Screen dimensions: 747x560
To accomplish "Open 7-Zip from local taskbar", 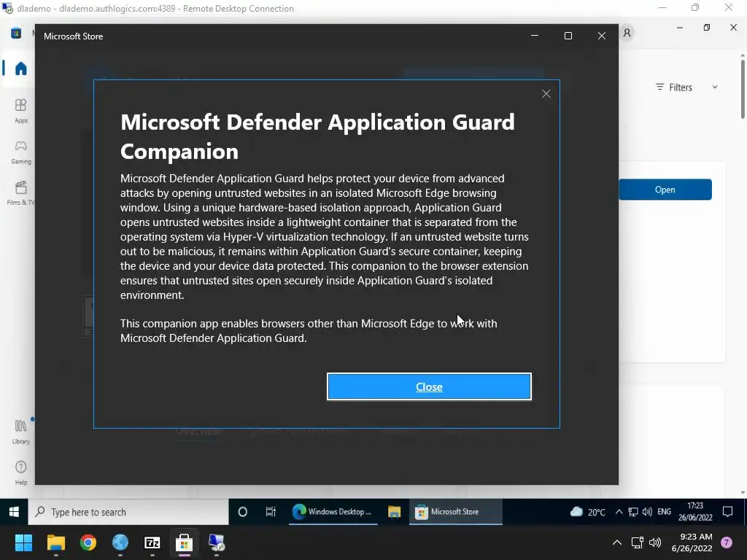I will [x=152, y=542].
